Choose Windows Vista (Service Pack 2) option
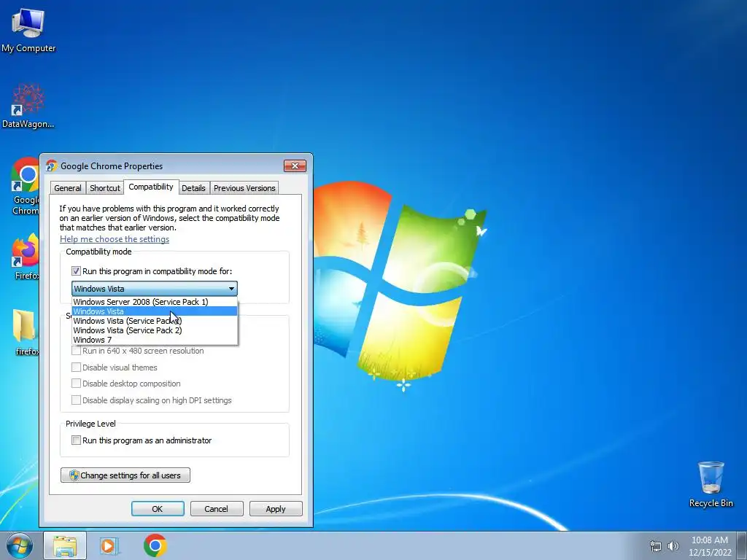 tap(155, 330)
